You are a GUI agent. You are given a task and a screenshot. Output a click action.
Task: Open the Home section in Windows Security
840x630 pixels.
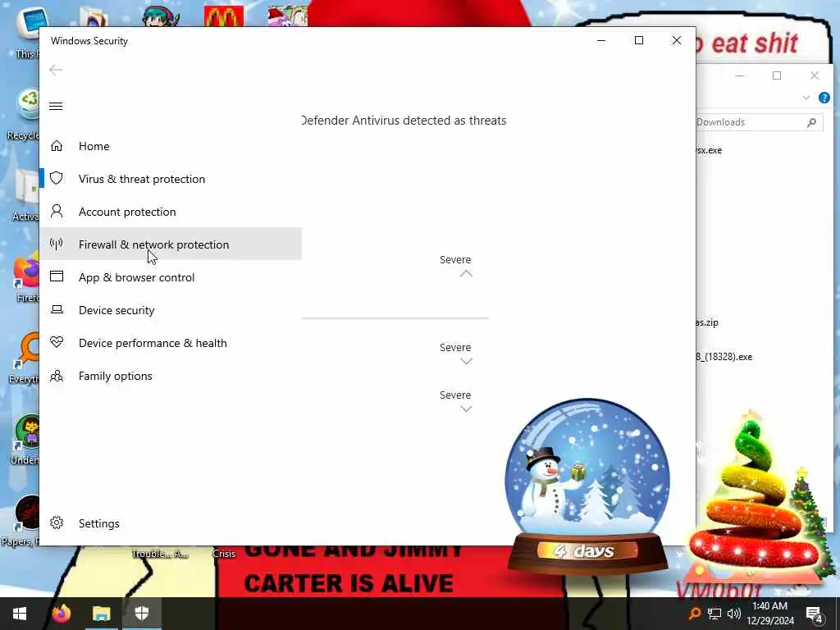click(171, 146)
